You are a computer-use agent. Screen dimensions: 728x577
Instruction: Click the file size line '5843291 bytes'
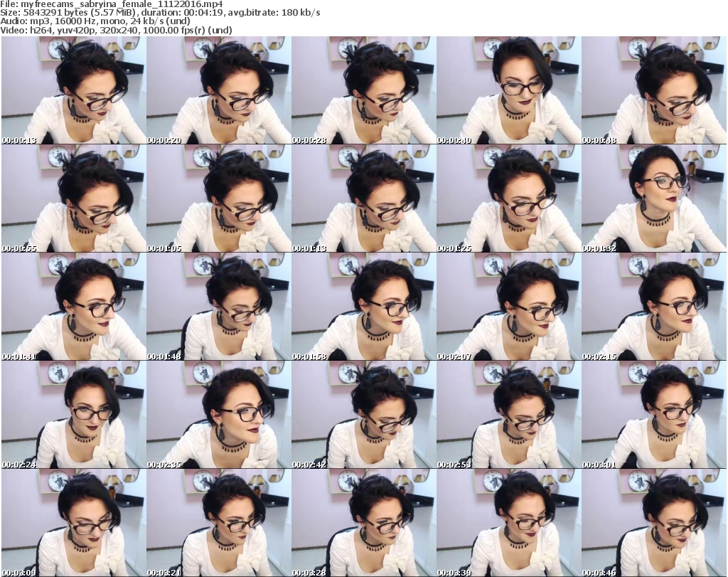point(160,13)
